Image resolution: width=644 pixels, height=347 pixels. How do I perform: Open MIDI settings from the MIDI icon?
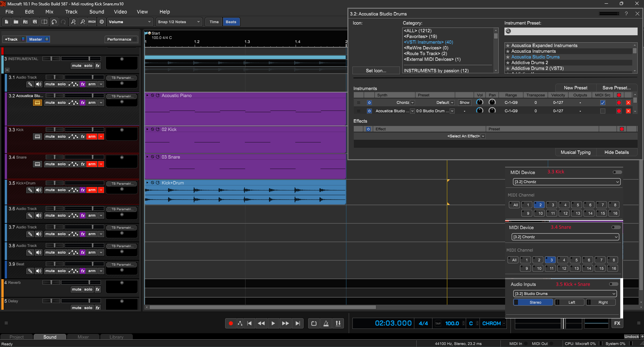pos(92,22)
